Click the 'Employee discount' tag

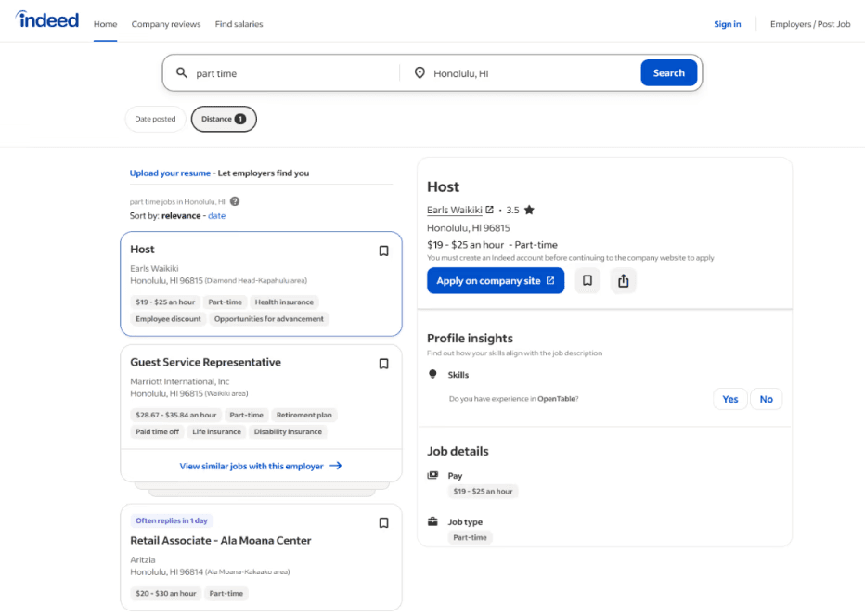point(168,319)
